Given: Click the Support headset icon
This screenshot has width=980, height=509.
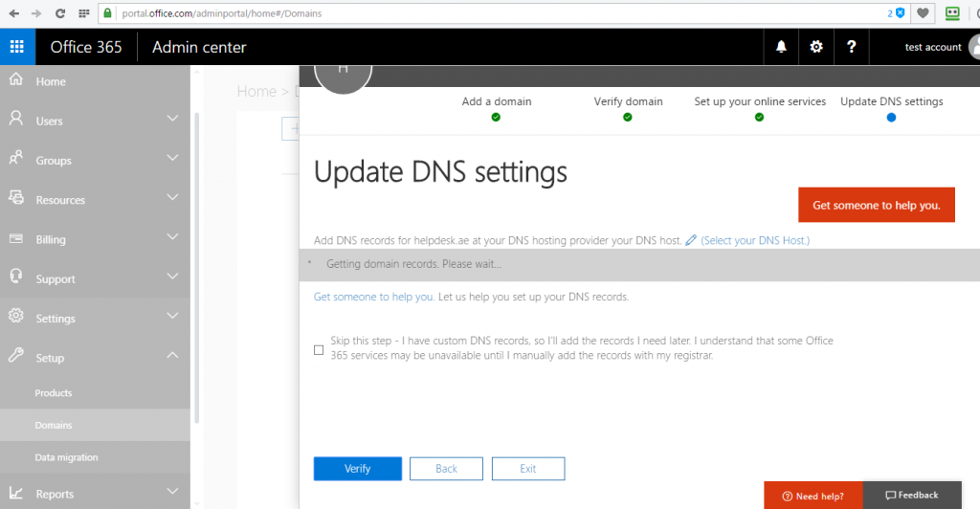Looking at the screenshot, I should click(15, 277).
